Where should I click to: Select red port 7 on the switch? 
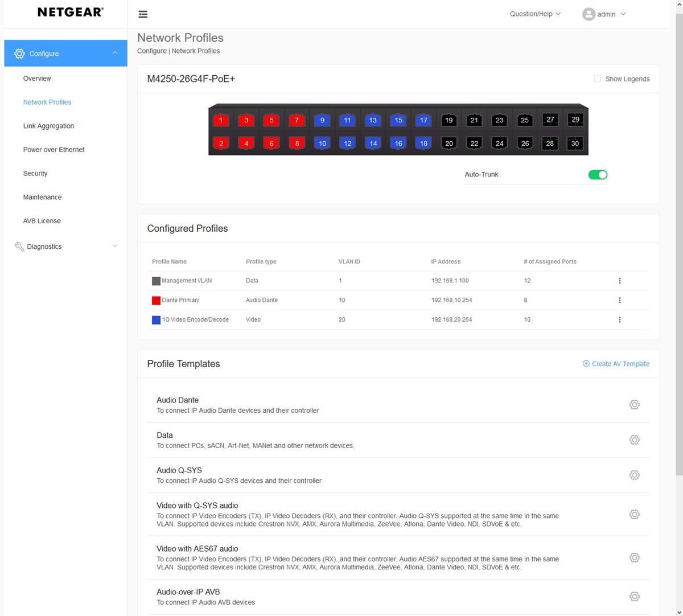[297, 120]
